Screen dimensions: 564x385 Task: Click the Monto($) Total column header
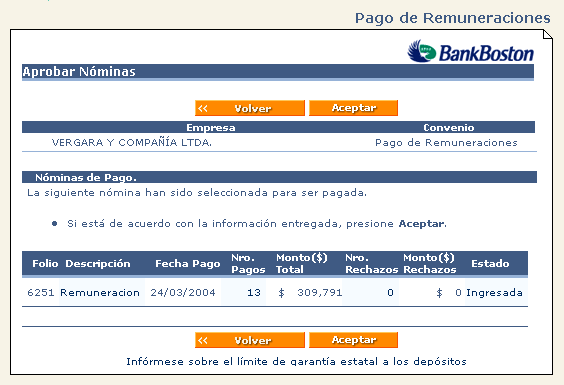(x=301, y=264)
